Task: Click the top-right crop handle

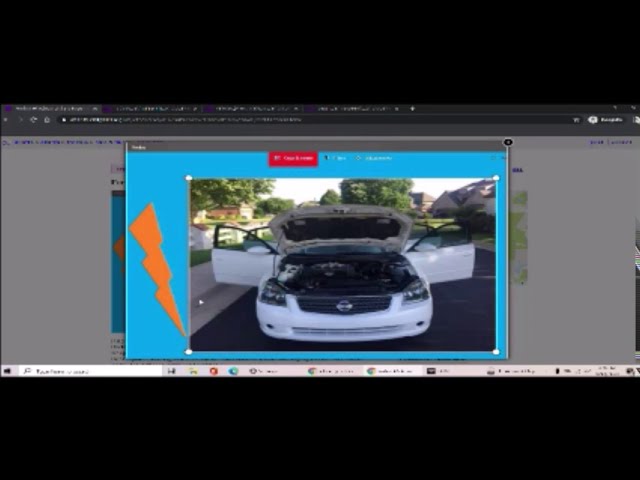Action: click(x=496, y=179)
